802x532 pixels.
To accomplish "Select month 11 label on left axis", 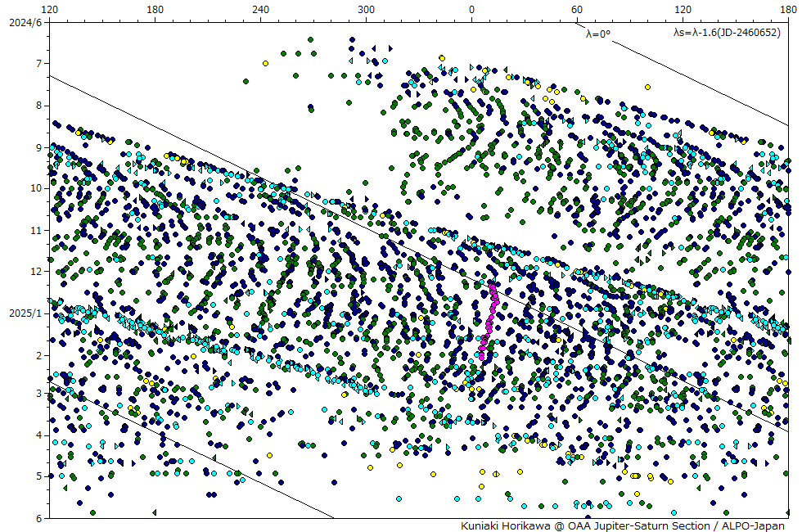I will 35,231.
